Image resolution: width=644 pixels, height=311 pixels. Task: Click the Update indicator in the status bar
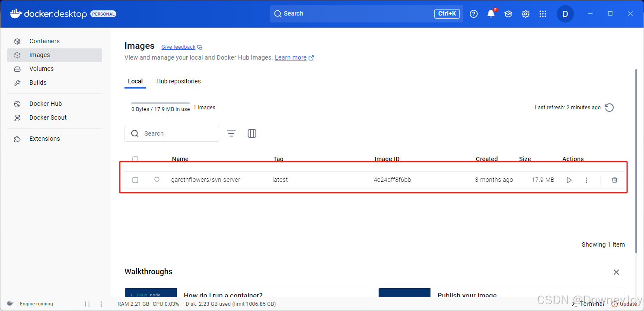pyautogui.click(x=624, y=304)
